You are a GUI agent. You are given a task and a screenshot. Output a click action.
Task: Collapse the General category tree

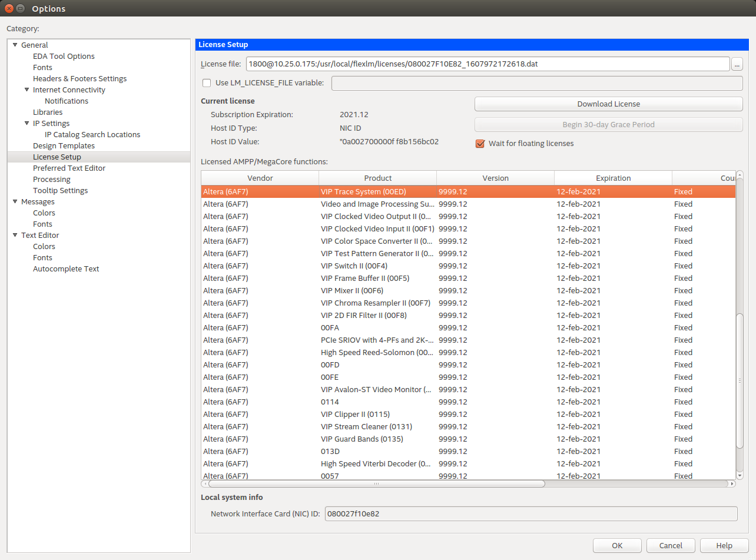point(15,45)
